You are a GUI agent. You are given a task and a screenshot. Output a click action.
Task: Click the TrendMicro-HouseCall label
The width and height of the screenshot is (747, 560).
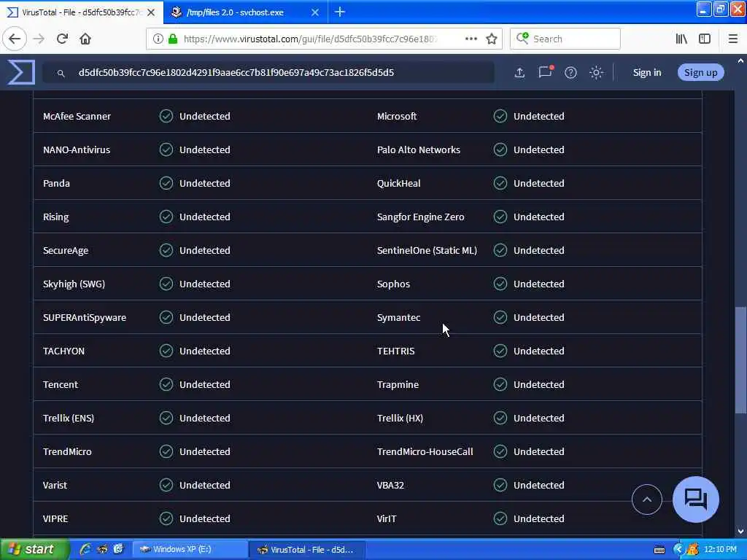[x=425, y=451]
